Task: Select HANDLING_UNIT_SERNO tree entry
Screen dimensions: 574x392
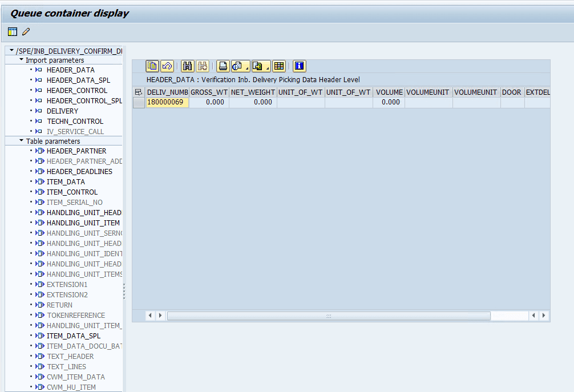Action: pos(84,233)
